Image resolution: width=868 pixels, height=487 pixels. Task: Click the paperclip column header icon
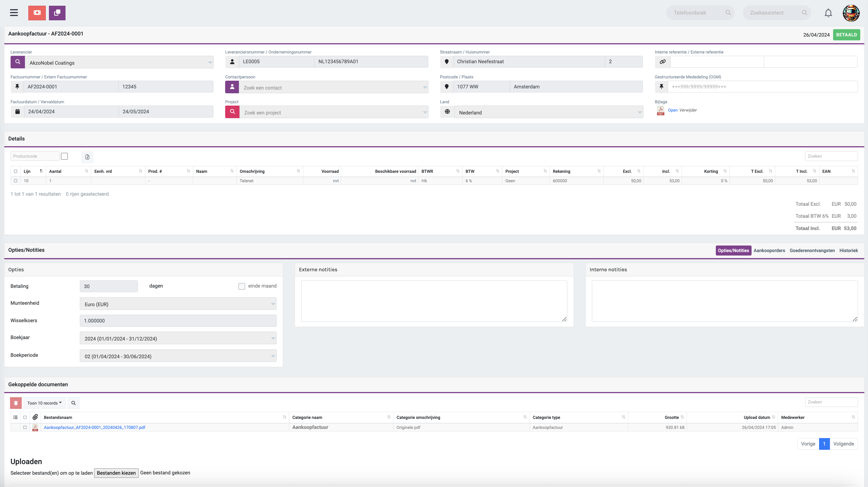pyautogui.click(x=35, y=417)
